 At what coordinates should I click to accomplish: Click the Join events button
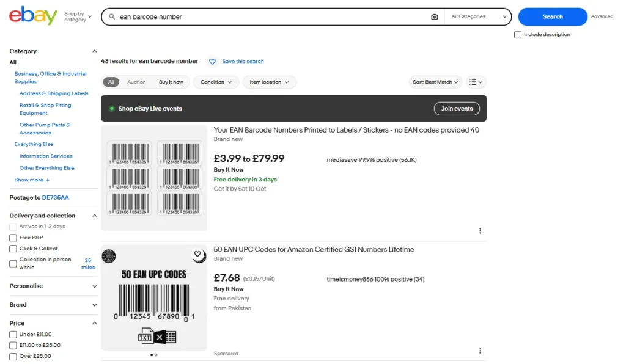pos(457,109)
